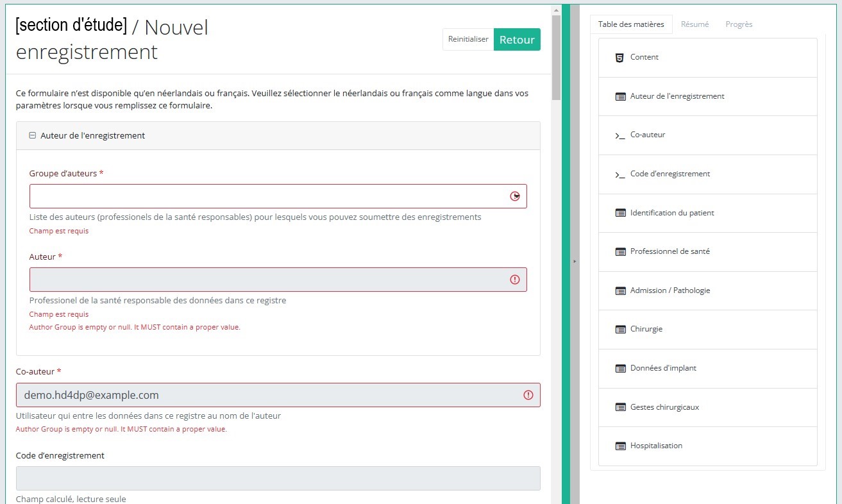Click the green Retour button
The width and height of the screenshot is (842, 504).
[517, 40]
